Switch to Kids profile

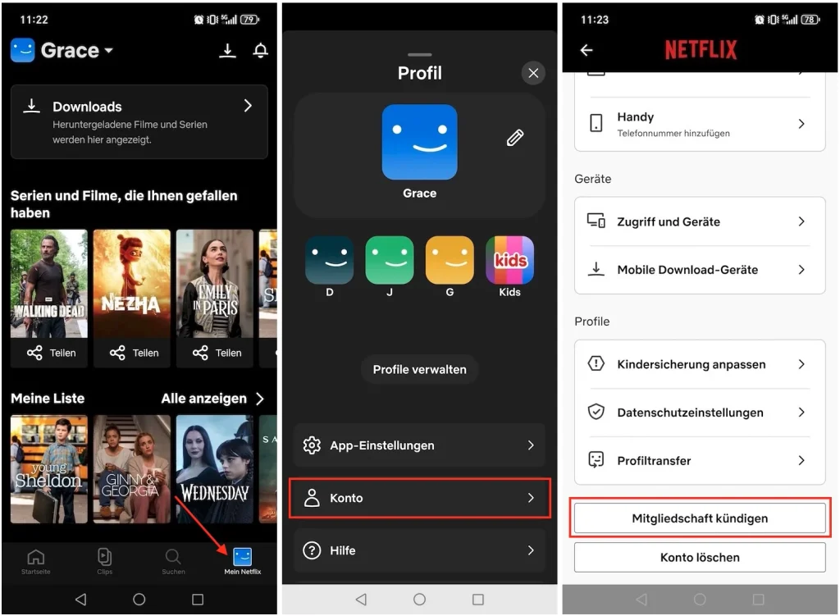click(509, 260)
